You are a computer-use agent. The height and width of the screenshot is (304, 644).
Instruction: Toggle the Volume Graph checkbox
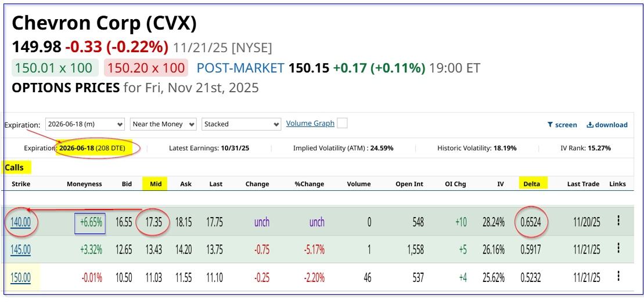tap(343, 123)
